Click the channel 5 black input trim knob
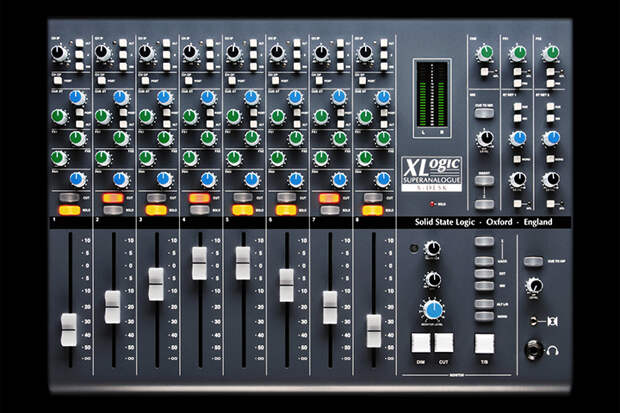 tap(233, 52)
